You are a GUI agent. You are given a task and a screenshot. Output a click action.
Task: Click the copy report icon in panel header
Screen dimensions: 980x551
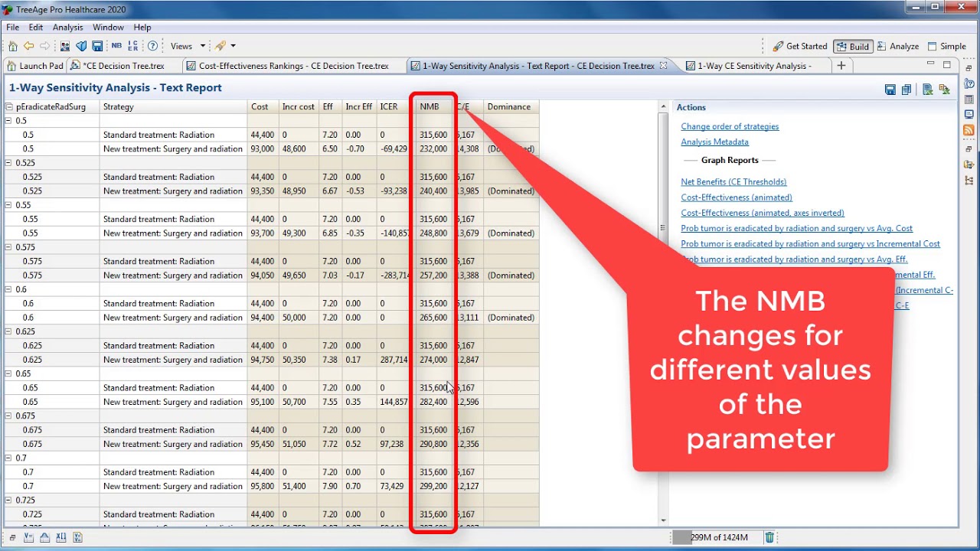(x=906, y=90)
